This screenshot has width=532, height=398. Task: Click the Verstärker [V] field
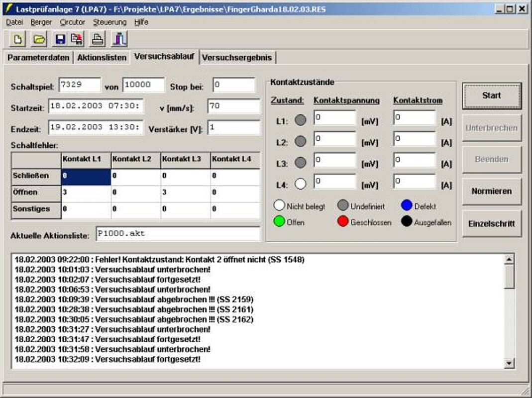coord(234,127)
